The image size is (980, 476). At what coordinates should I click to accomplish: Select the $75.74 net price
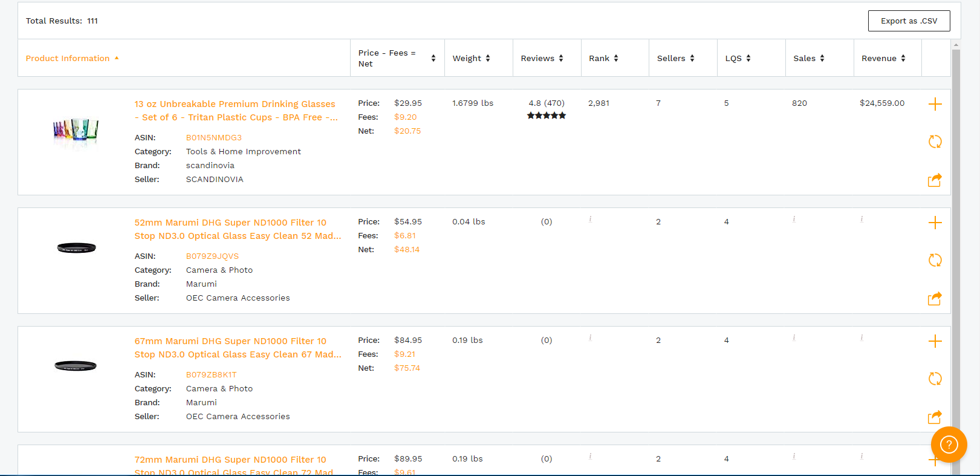[x=407, y=368]
